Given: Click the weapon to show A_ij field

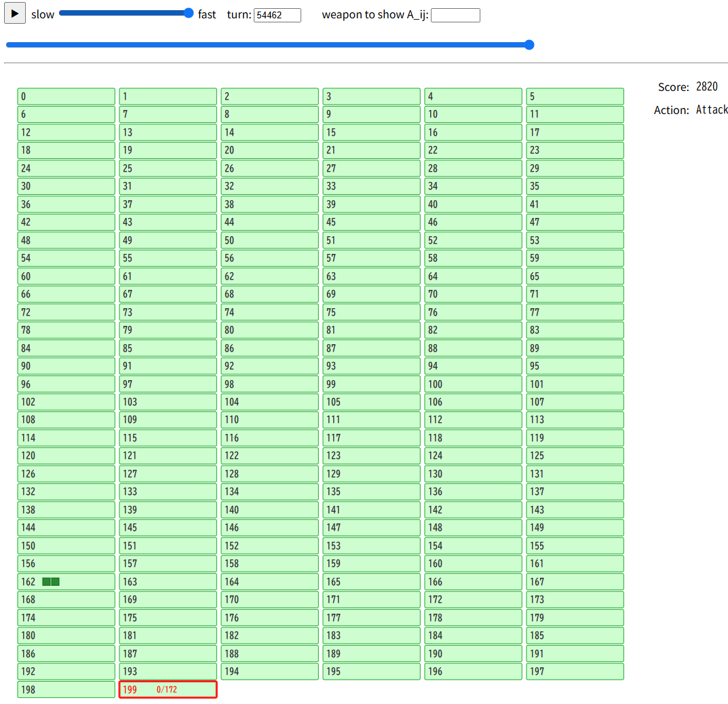Looking at the screenshot, I should [455, 16].
